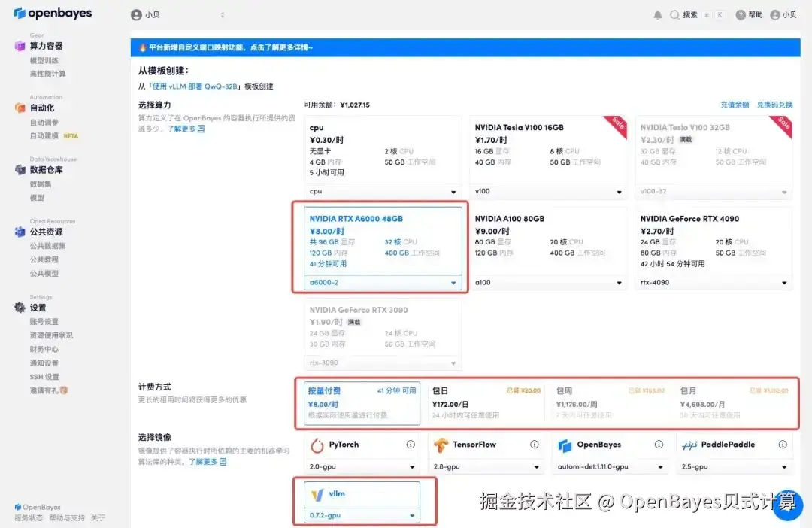Open the a6000-2 resource dropdown

tap(383, 282)
